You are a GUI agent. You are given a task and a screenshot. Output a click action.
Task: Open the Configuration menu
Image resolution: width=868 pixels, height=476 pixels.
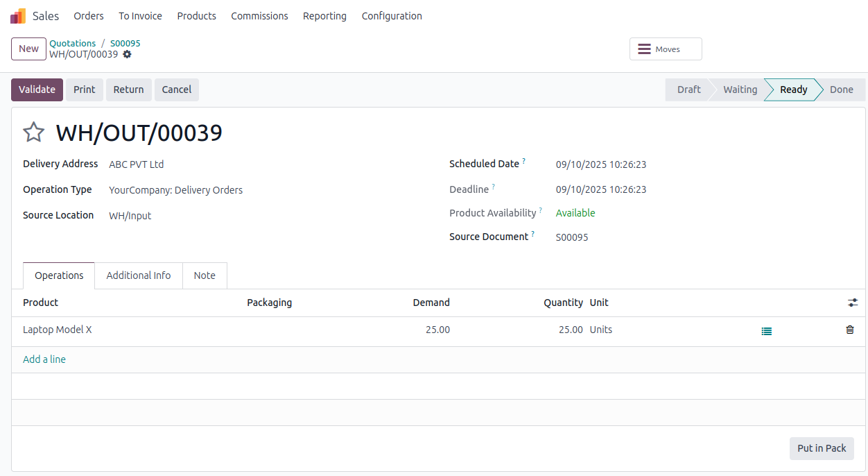pyautogui.click(x=391, y=15)
